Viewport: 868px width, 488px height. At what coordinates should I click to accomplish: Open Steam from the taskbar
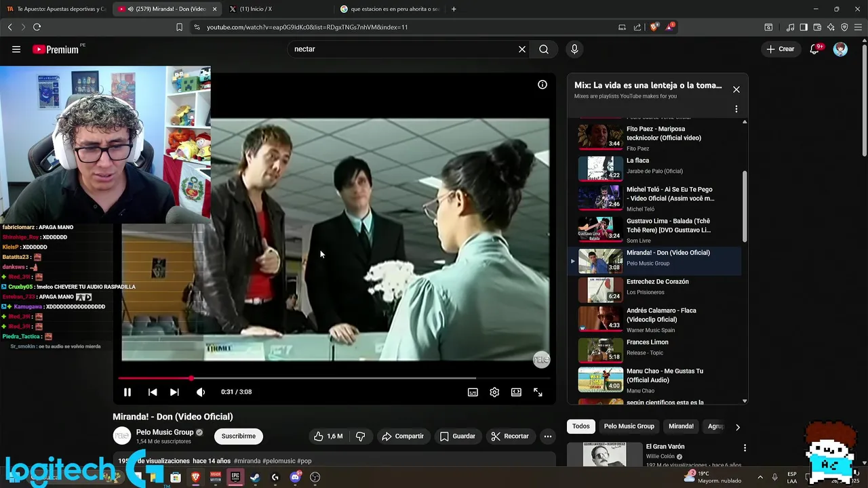pyautogui.click(x=255, y=477)
